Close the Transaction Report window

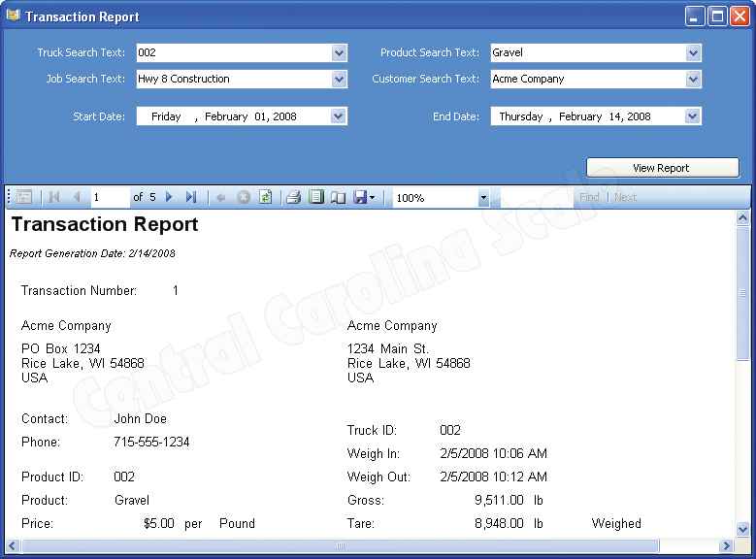[x=740, y=16]
